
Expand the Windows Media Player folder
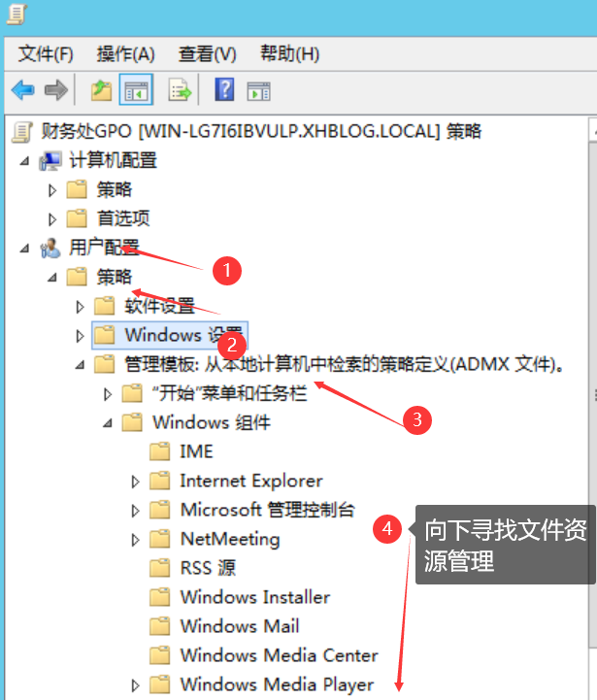(x=135, y=685)
